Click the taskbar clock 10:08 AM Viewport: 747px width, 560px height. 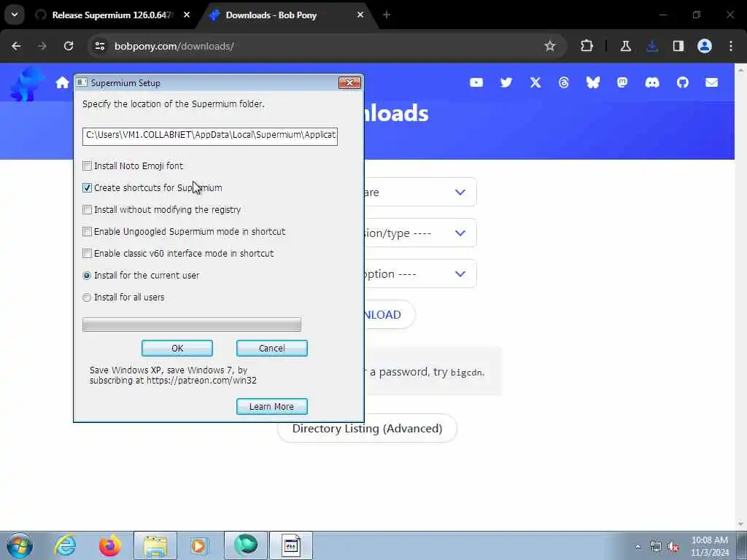pos(710,546)
